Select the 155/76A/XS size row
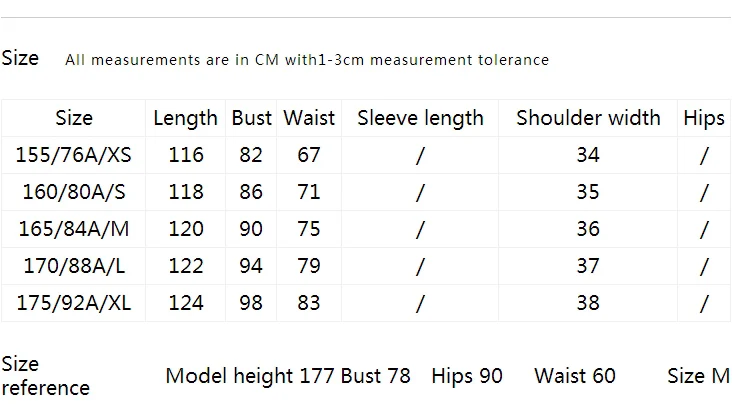Viewport: 732px width, 404px height. click(366, 155)
